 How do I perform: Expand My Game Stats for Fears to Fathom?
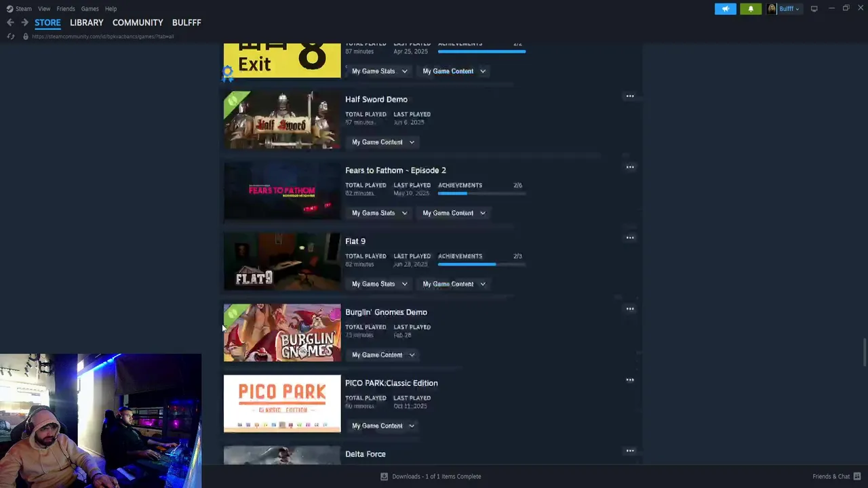[x=379, y=213]
